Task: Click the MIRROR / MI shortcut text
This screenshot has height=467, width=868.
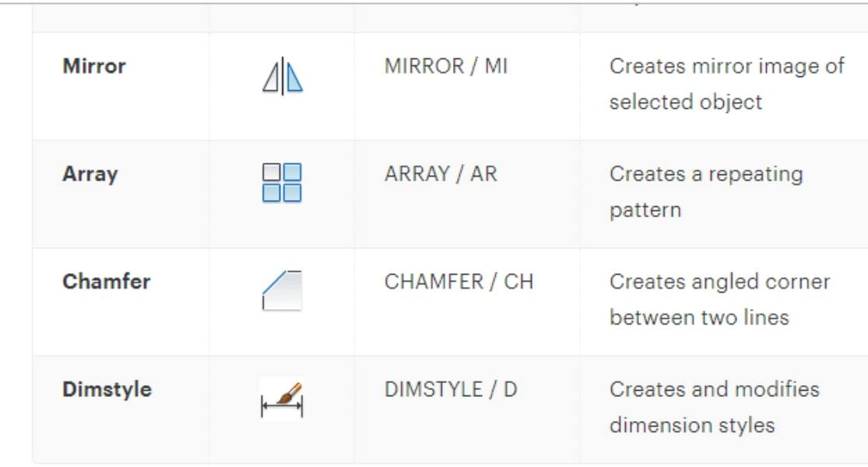Action: click(x=445, y=66)
